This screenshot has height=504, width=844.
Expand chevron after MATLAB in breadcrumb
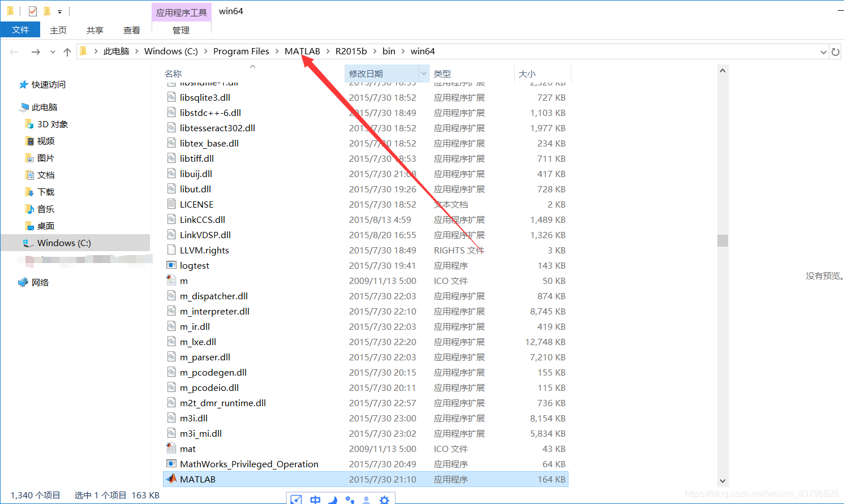pyautogui.click(x=328, y=51)
